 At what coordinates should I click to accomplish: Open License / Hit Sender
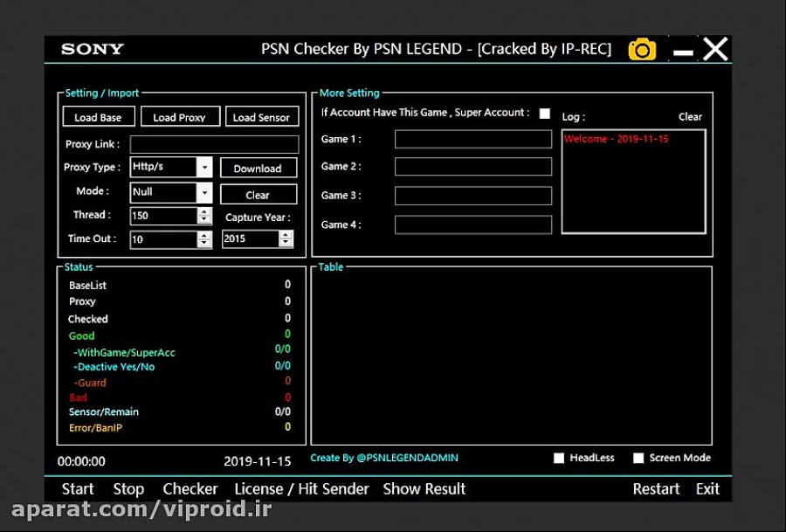[301, 489]
